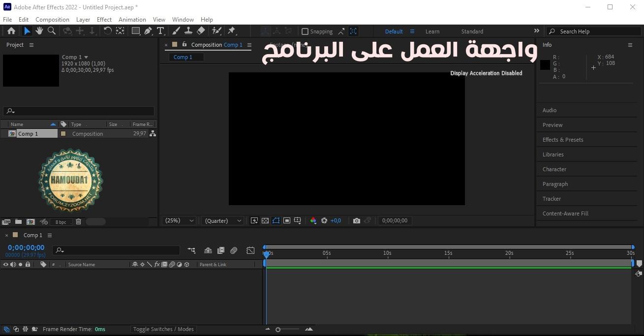Screen dimensions: 644x336
Task: Click the new composition icon in Project panel
Action: (x=31, y=222)
